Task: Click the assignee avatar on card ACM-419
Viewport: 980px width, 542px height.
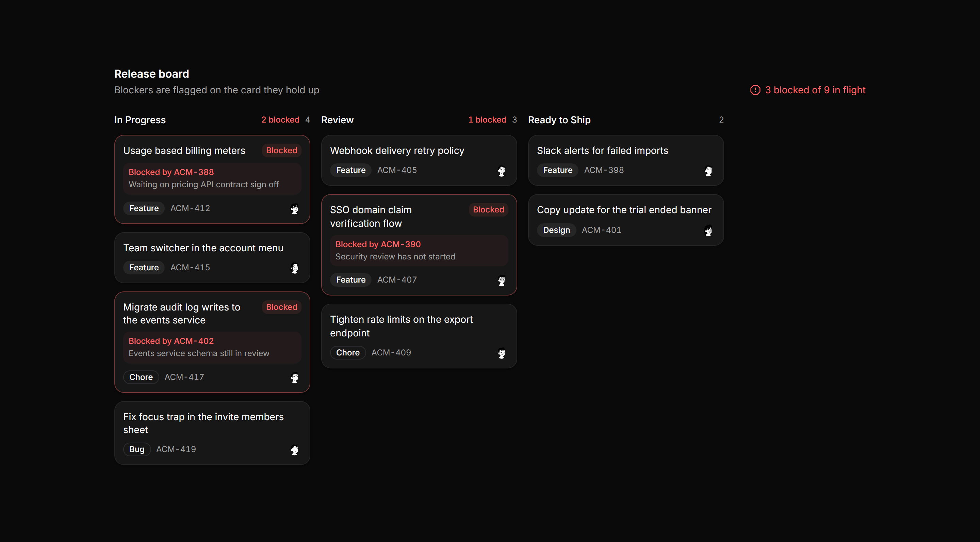Action: (x=294, y=450)
